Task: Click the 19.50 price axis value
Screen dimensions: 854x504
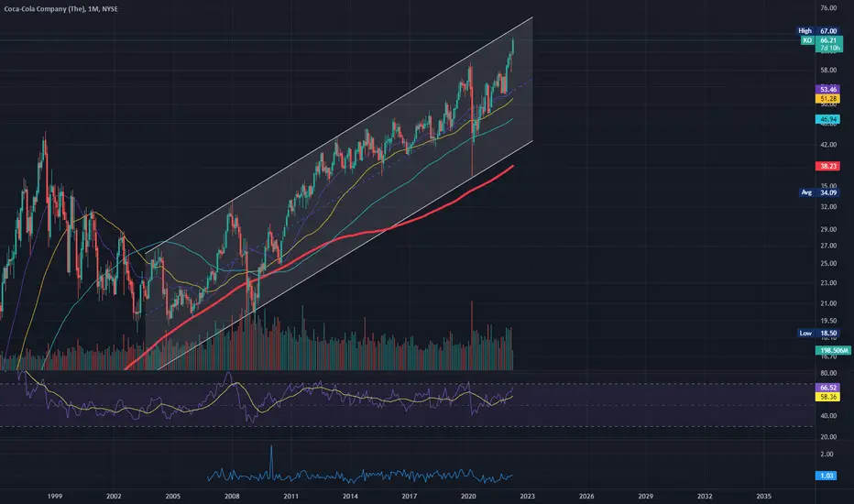Action: [828, 321]
